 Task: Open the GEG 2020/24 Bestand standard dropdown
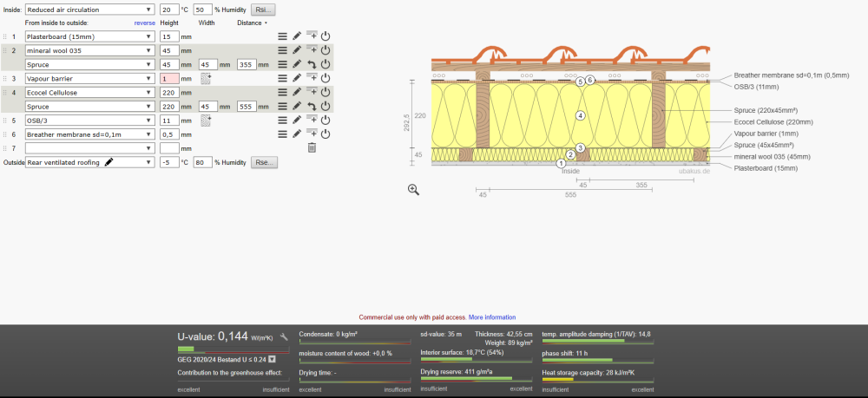click(272, 358)
